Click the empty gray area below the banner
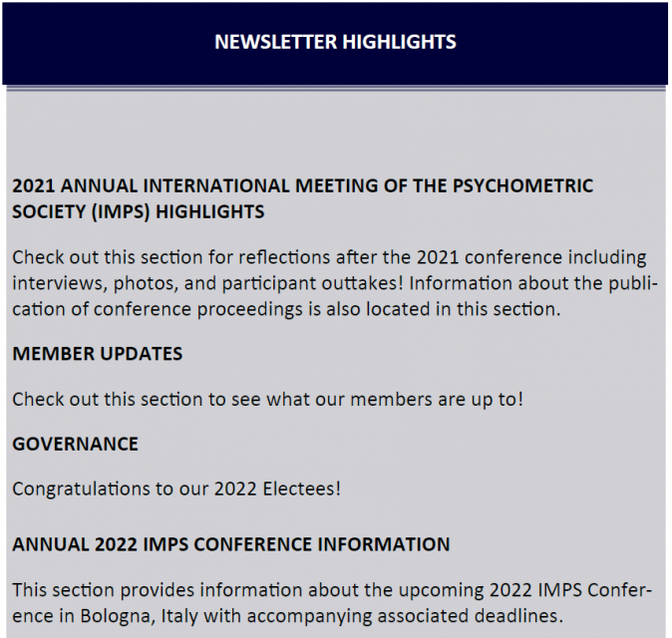 click(x=335, y=131)
